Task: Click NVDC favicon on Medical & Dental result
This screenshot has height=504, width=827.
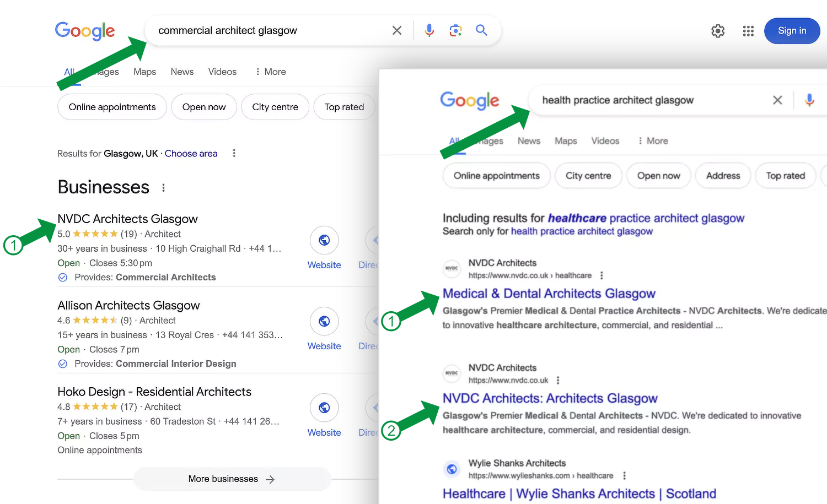Action: [x=452, y=268]
